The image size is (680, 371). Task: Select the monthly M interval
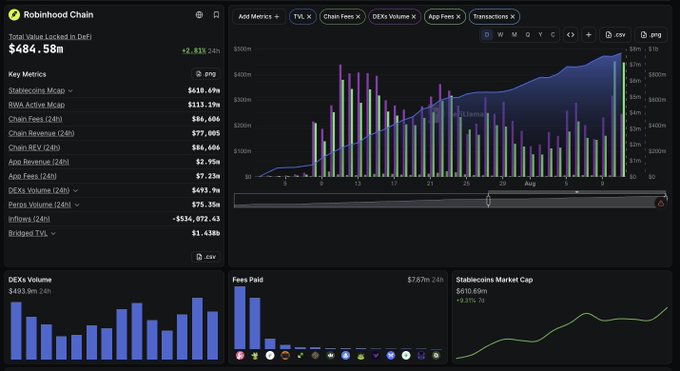514,35
